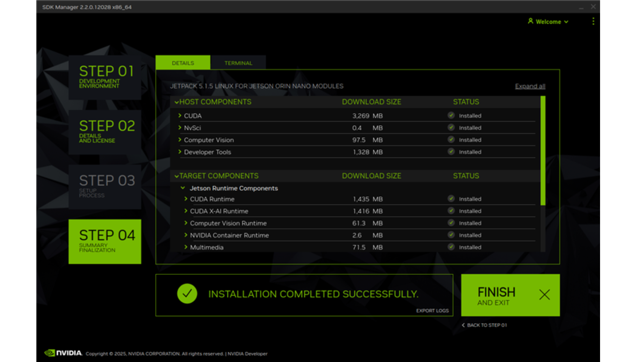Click the large green success checkmark icon
The width and height of the screenshot is (644, 362).
click(187, 294)
